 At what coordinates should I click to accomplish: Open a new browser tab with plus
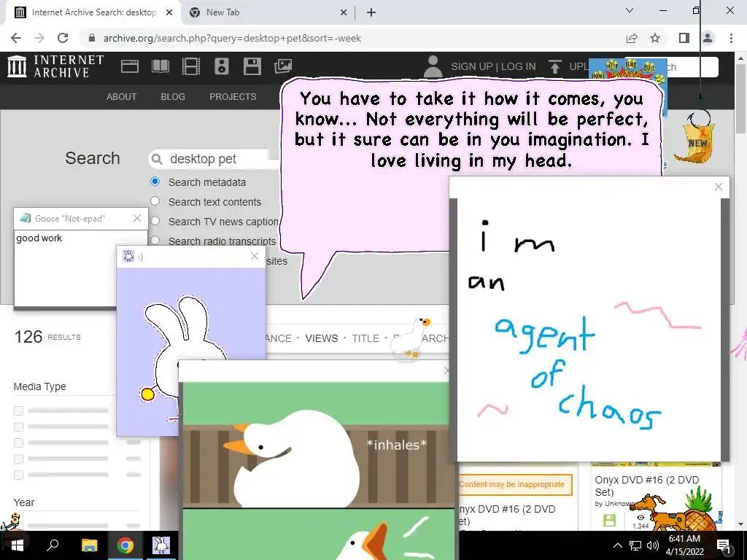(x=371, y=12)
